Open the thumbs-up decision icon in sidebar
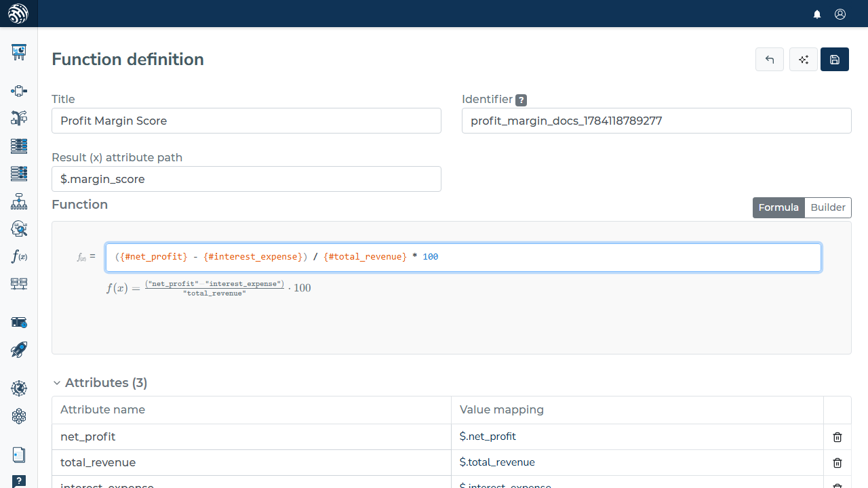This screenshot has height=488, width=868. coord(19,118)
